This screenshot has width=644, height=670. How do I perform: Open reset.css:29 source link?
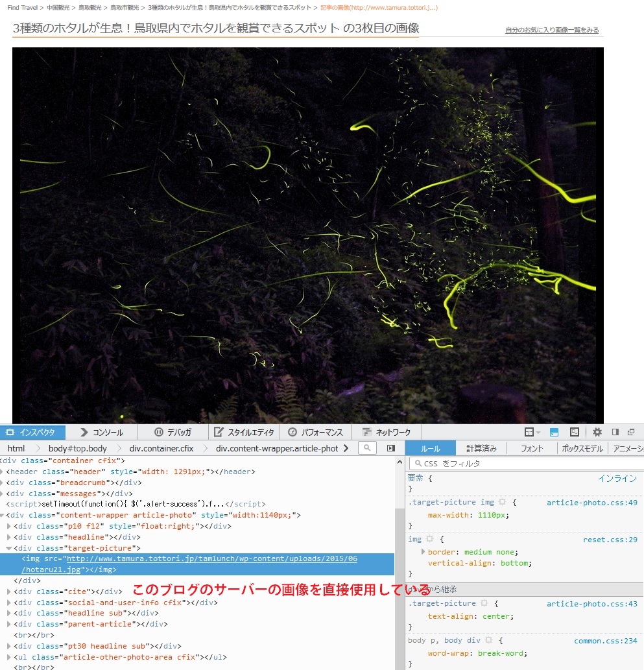(610, 539)
